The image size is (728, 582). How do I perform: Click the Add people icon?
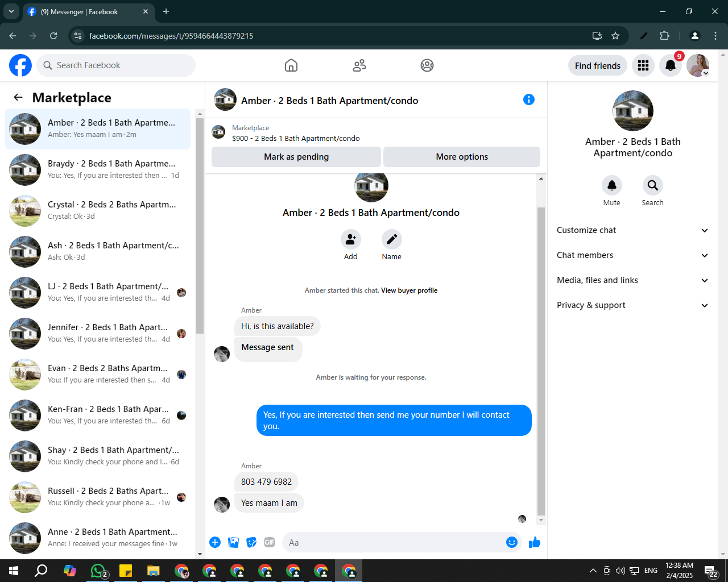(x=351, y=239)
